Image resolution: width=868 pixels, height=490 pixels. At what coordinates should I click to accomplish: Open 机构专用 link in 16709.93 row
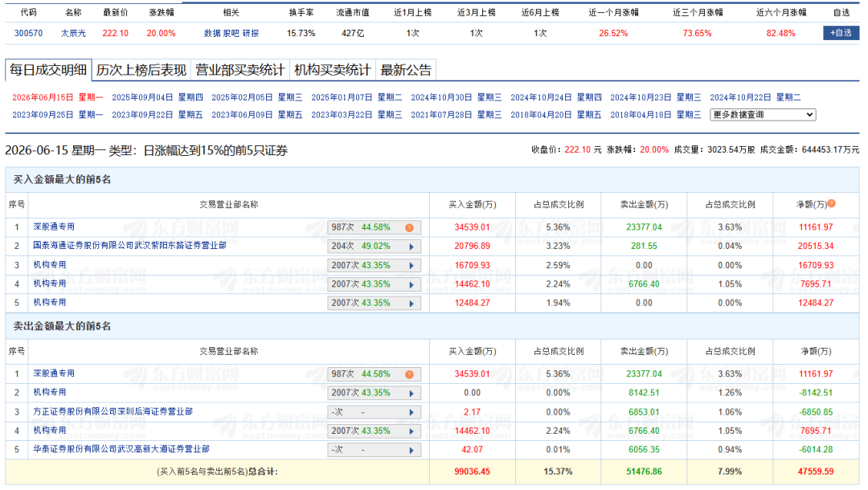pos(49,265)
